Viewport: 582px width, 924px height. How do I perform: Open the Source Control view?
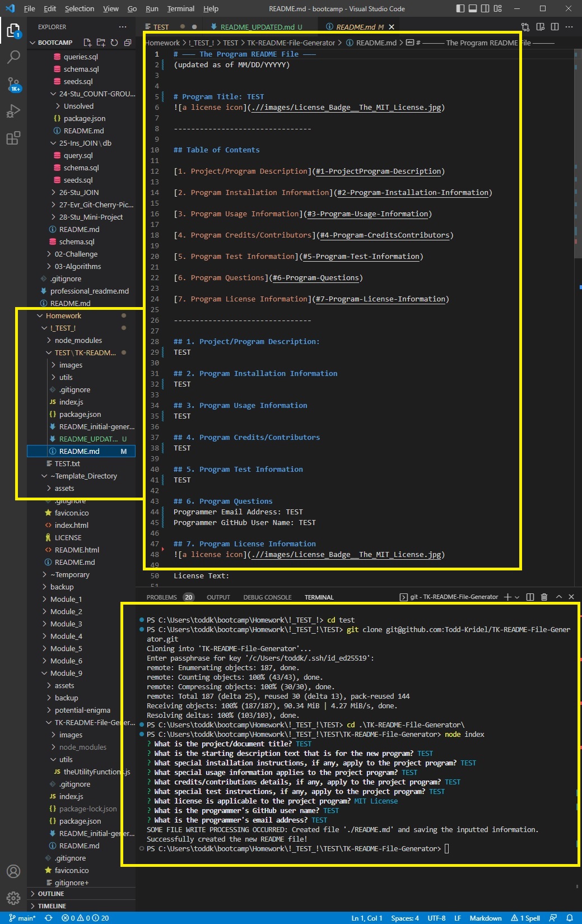click(13, 84)
